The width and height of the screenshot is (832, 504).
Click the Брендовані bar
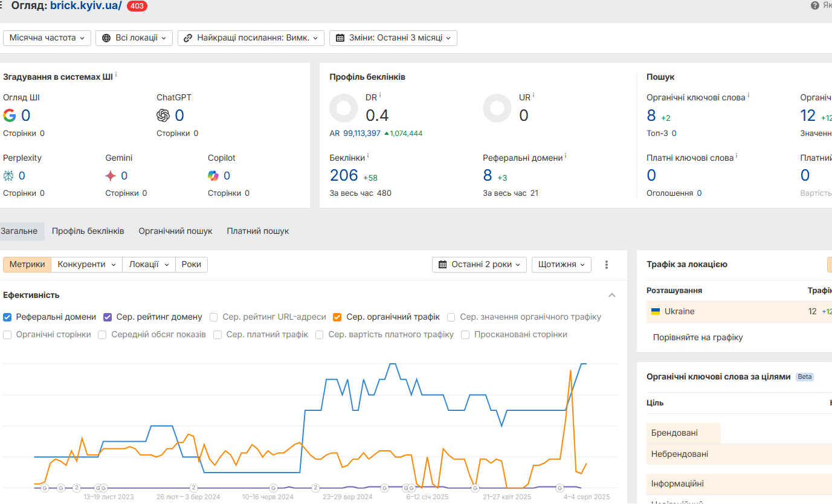(x=683, y=433)
